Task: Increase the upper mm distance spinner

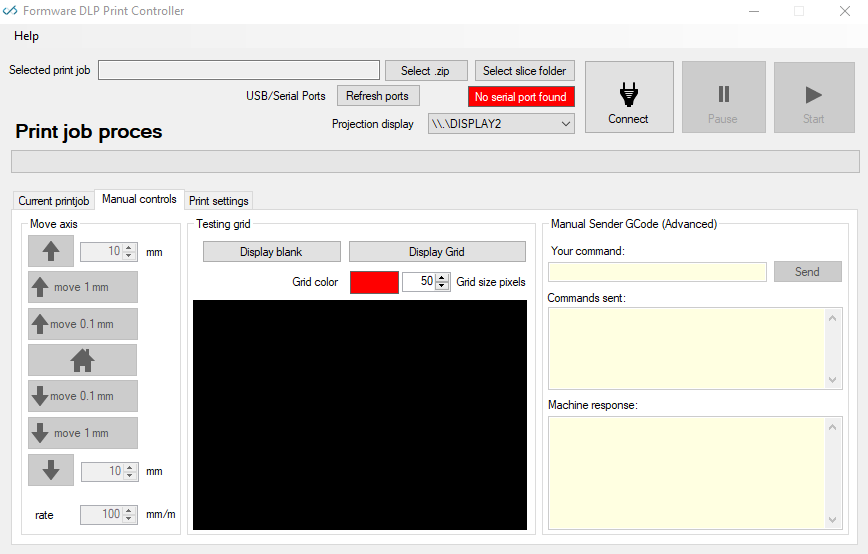Action: coord(129,247)
